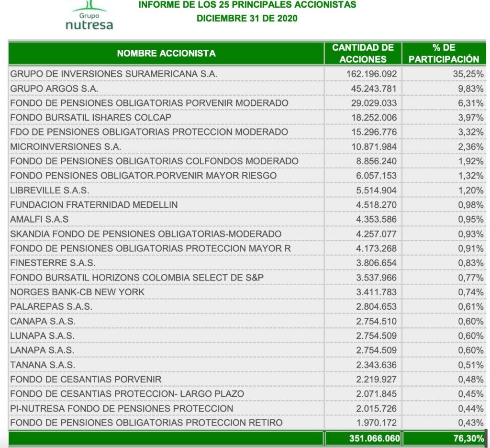Select GRUPO DE INVERSIONES SURAMERICANA S.A.
This screenshot has height=448, width=490.
pos(114,74)
